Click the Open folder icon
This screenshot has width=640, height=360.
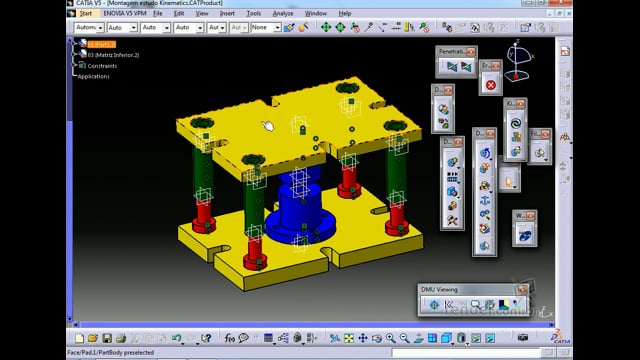(x=93, y=338)
